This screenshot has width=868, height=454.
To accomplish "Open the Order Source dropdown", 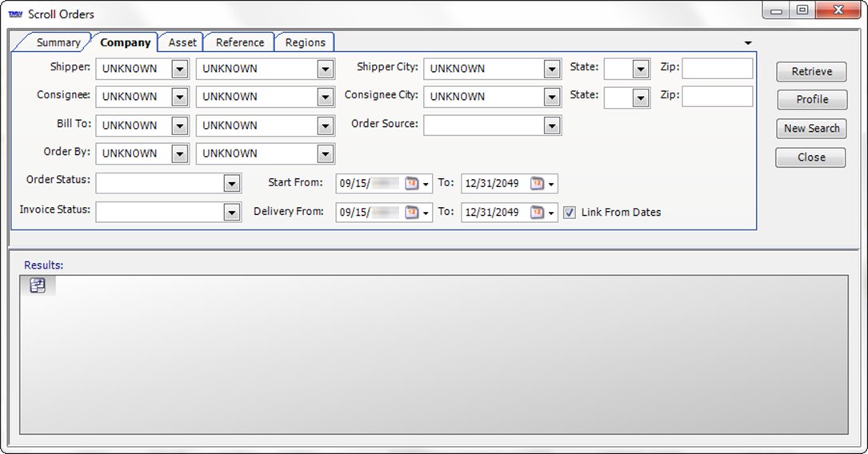I will click(552, 125).
